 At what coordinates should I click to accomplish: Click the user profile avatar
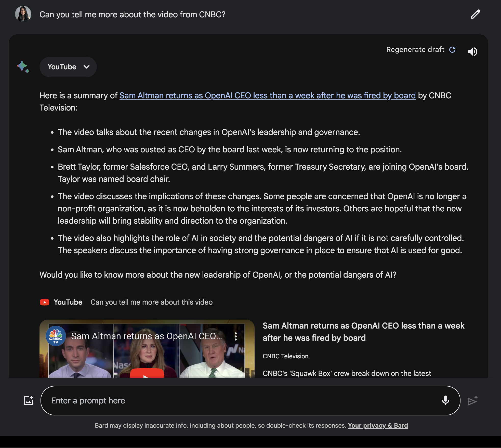point(23,14)
